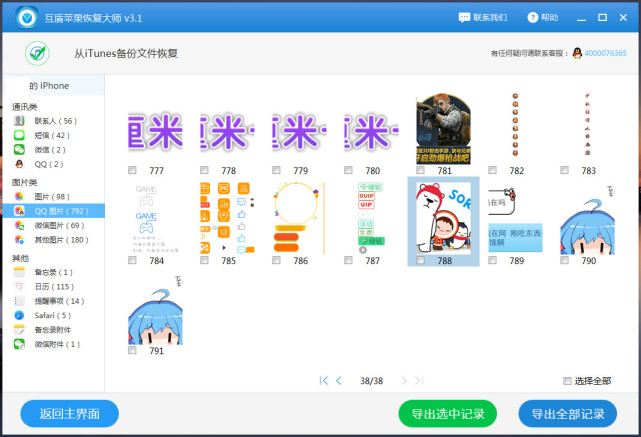Select QQ图片 (792) category row
The height and width of the screenshot is (437, 641).
(x=54, y=211)
